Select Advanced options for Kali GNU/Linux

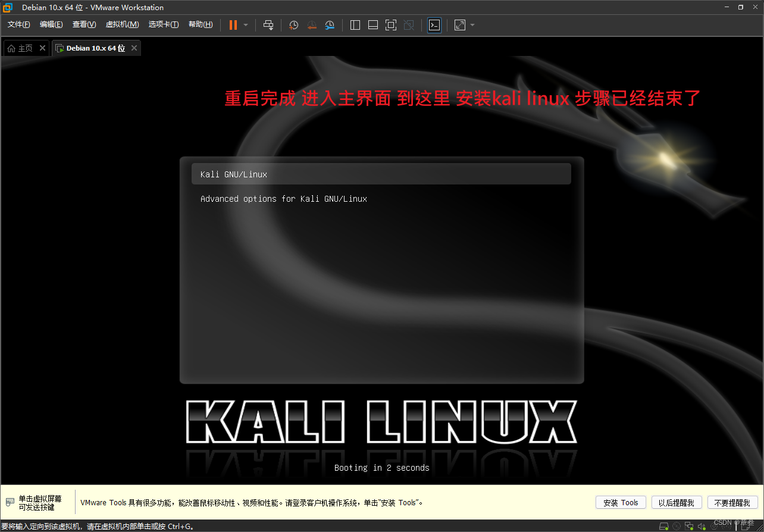coord(283,199)
